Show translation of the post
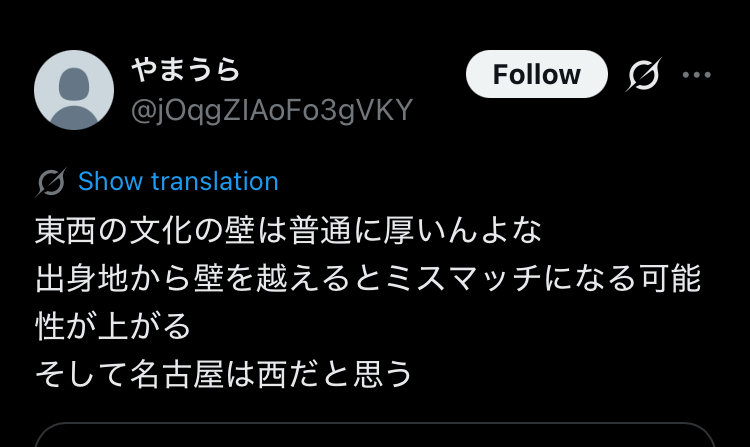Viewport: 750px width, 447px height. tap(178, 182)
